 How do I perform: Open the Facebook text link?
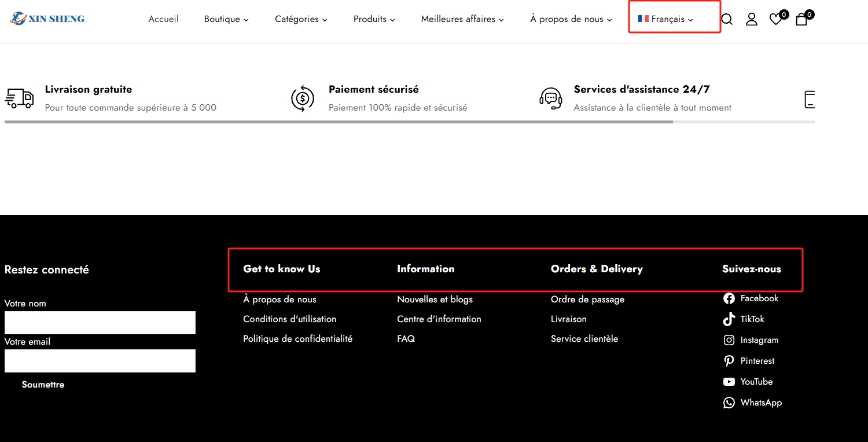pyautogui.click(x=759, y=298)
